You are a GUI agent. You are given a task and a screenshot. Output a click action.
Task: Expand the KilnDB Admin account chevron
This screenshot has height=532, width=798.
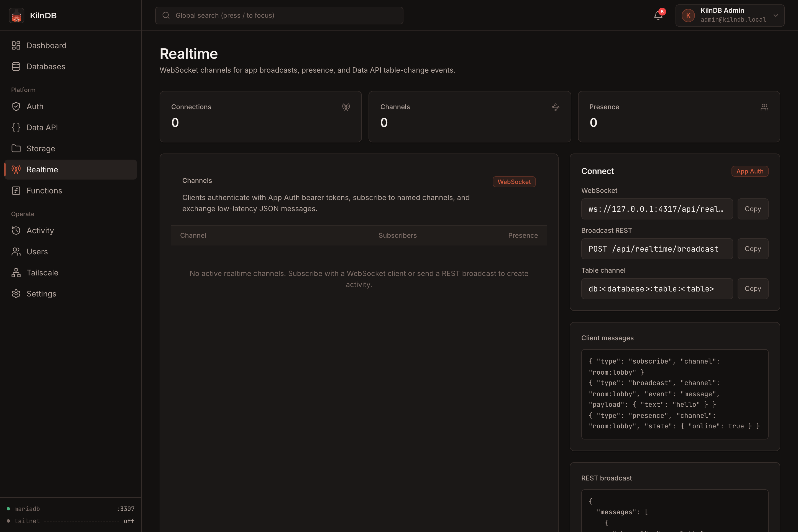click(776, 16)
